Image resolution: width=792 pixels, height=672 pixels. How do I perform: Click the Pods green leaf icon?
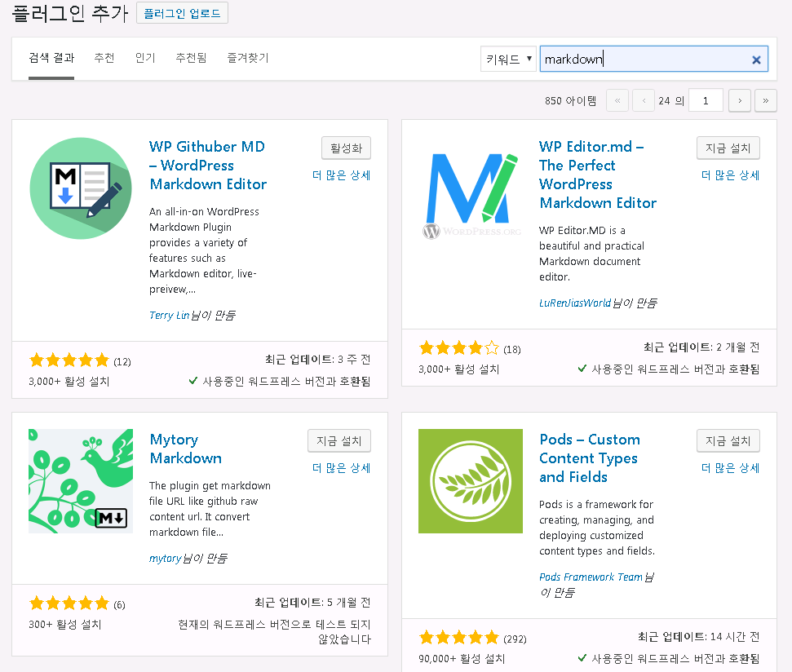pos(471,481)
